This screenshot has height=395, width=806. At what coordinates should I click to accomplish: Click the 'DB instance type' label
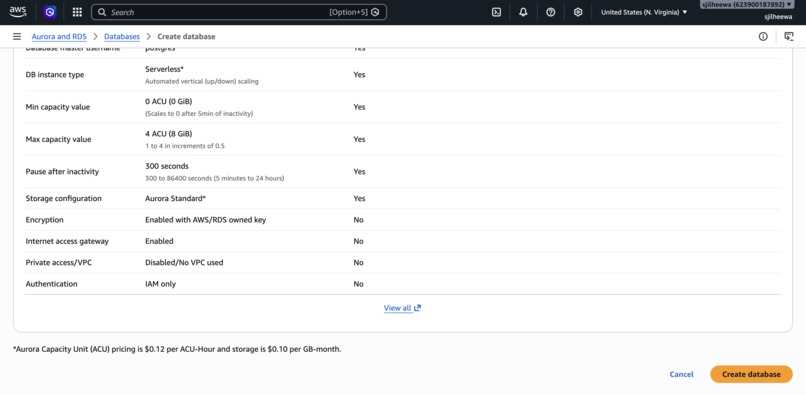(x=55, y=75)
